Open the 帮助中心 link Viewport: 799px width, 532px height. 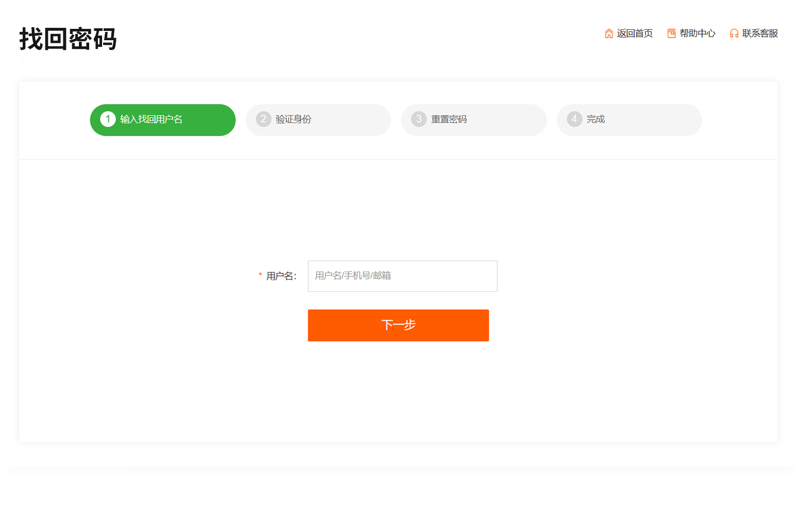[697, 34]
